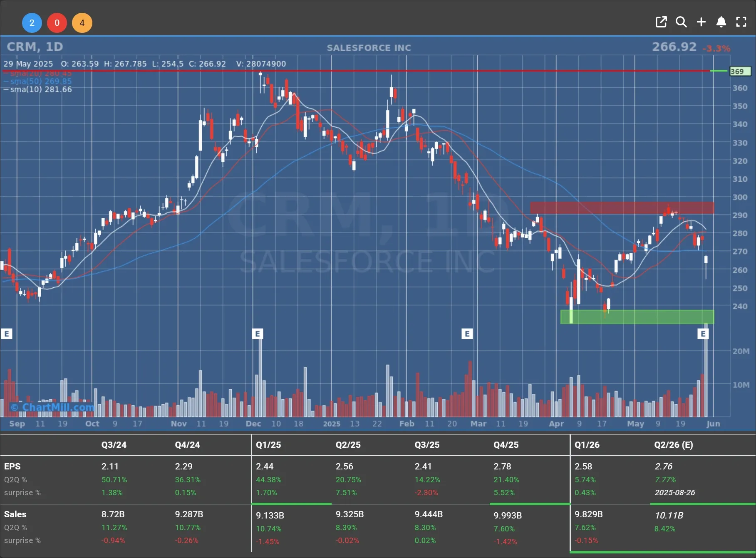Click the EPS surprise -2.30%
The height and width of the screenshot is (558, 756).
426,492
